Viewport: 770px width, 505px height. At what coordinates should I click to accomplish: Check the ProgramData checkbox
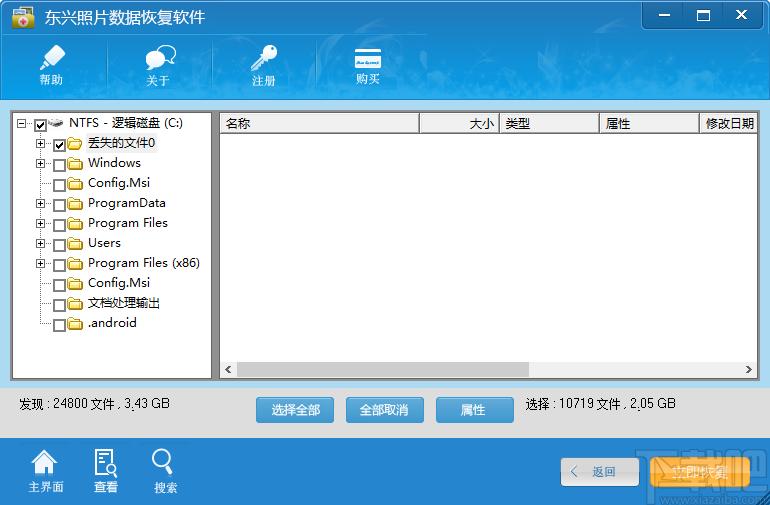(x=59, y=205)
